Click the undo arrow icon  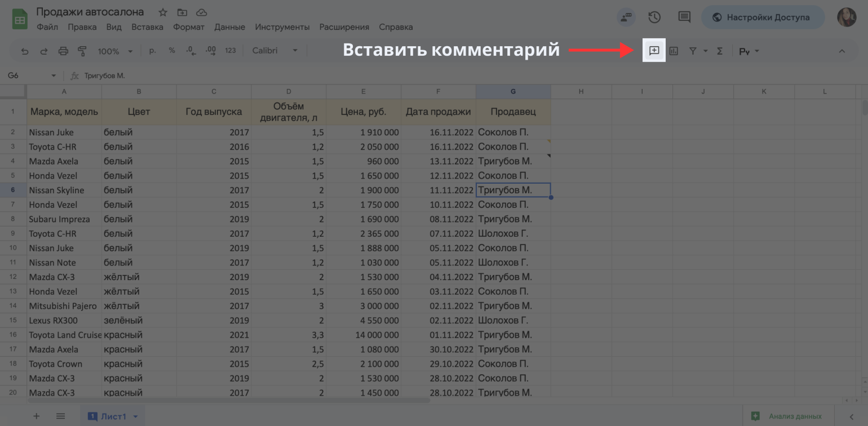25,51
